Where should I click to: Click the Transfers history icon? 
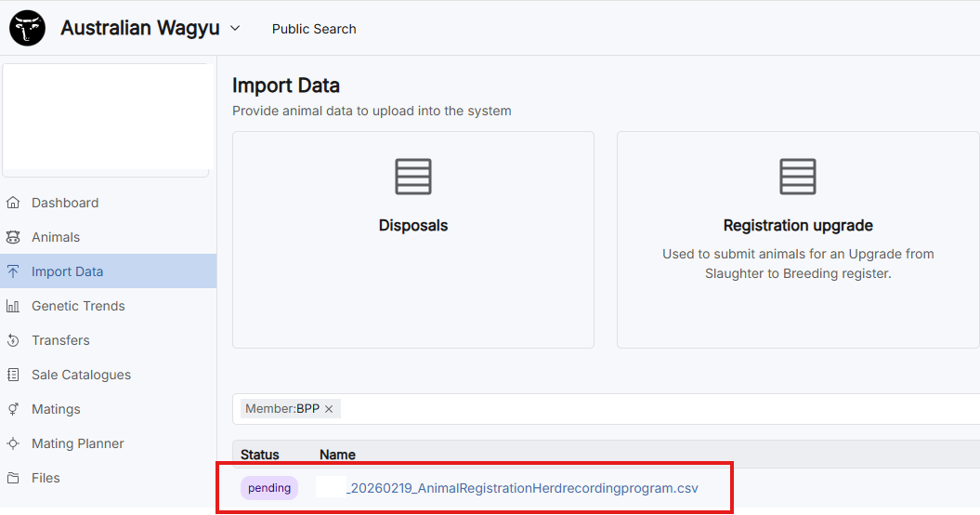[x=13, y=340]
